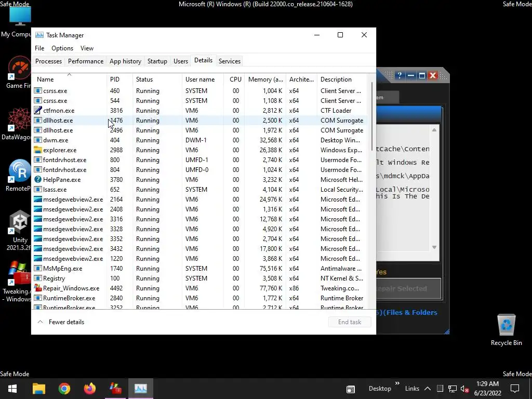This screenshot has width=532, height=399.
Task: Click the Repair_Windows.exe process icon
Action: (38, 288)
